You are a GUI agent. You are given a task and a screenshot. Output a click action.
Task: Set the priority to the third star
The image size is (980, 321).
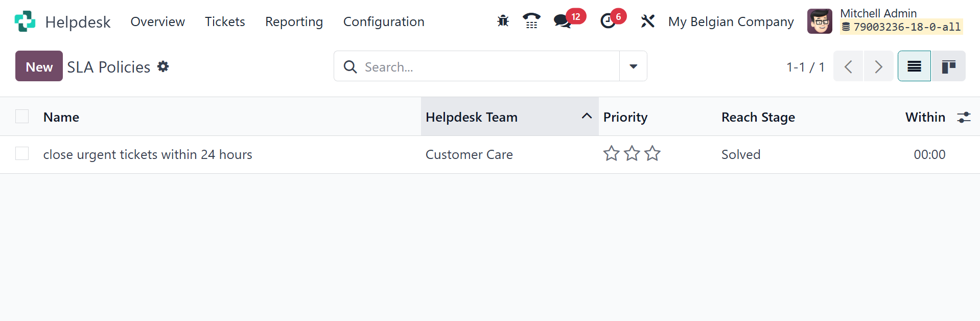(x=652, y=153)
